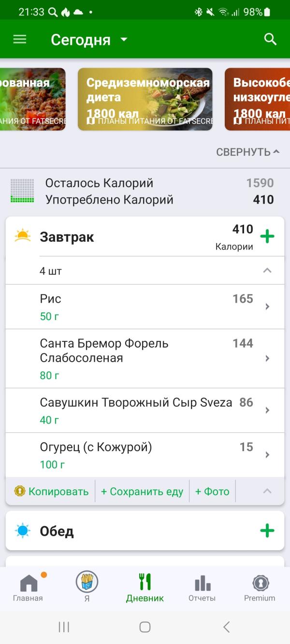
Task: Add food to Завтрак with plus icon
Action: pyautogui.click(x=267, y=236)
